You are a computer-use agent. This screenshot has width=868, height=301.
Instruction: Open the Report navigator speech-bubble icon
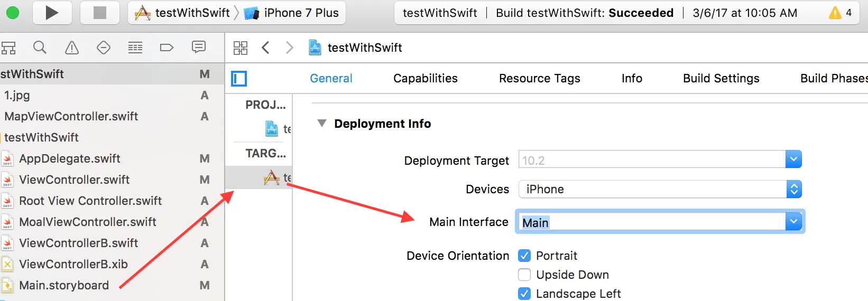(199, 47)
